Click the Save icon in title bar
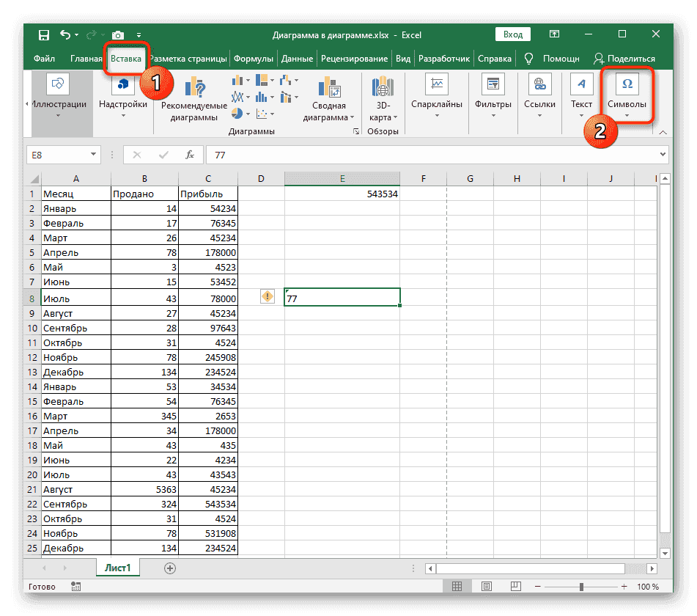The height and width of the screenshot is (616, 697). point(44,35)
